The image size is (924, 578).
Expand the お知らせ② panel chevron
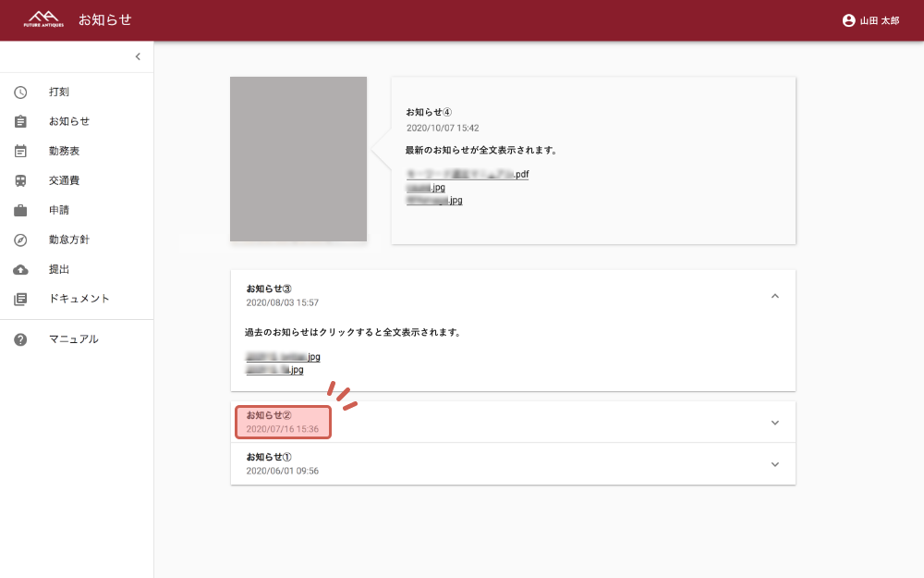774,423
